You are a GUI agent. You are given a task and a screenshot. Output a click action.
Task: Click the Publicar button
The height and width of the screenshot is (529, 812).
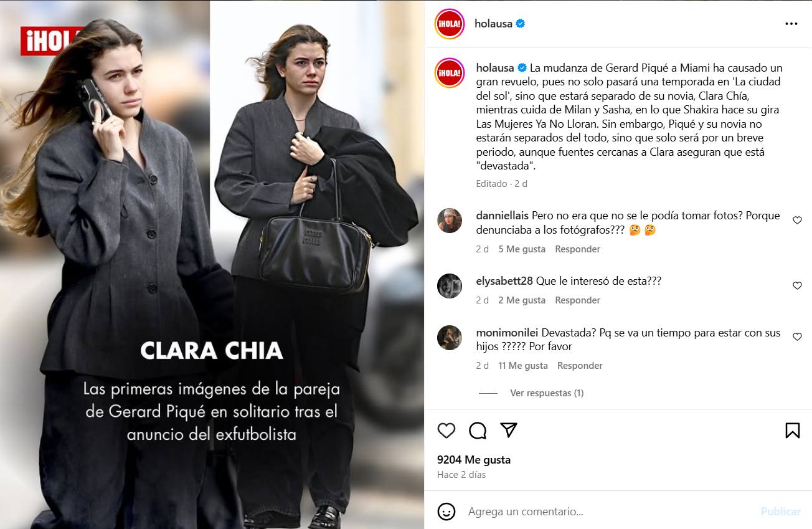pos(780,512)
